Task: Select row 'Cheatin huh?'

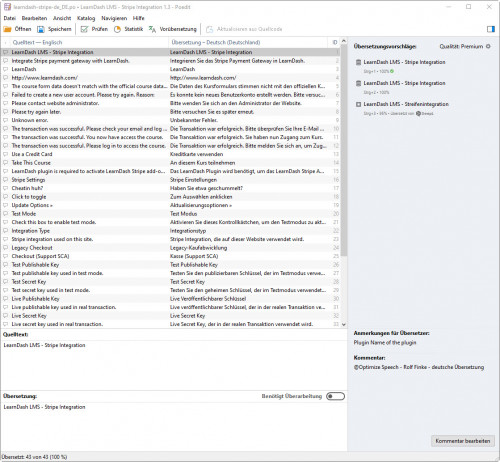Action: 171,188
